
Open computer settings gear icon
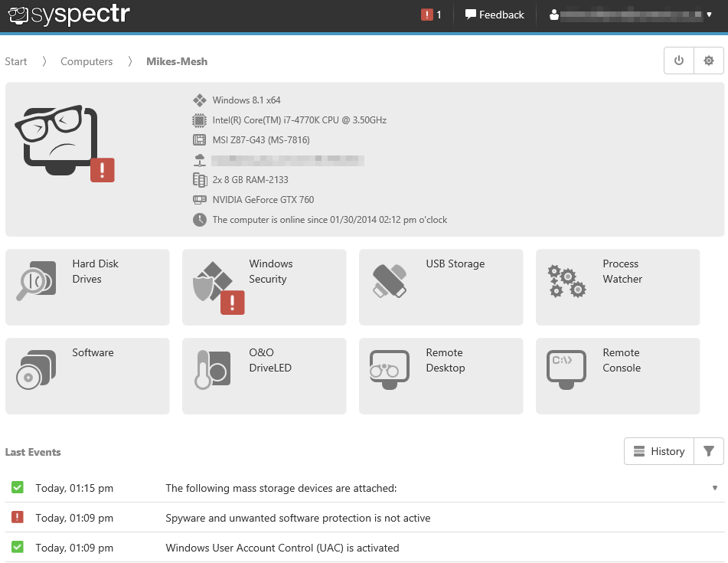[x=709, y=61]
